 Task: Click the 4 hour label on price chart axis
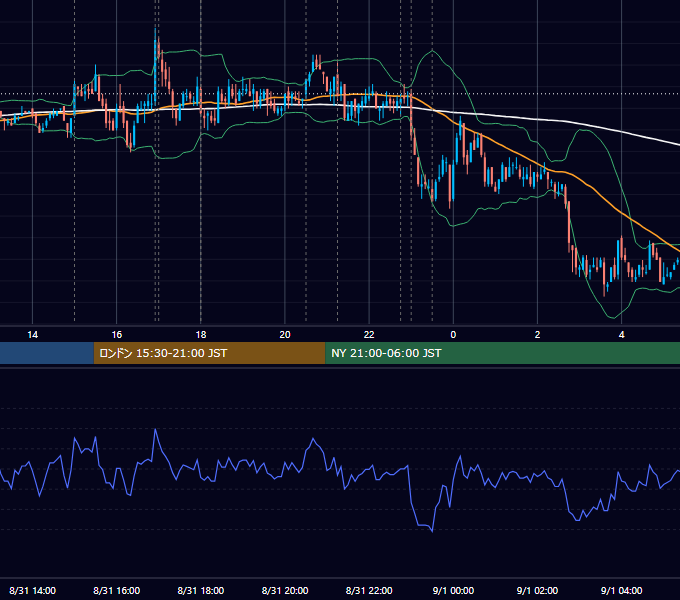(621, 335)
